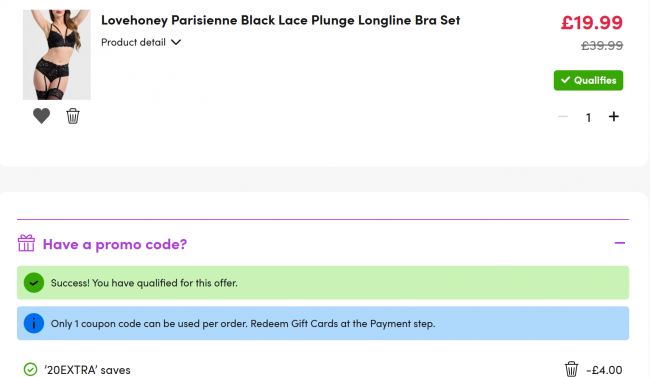The image size is (650, 377).
Task: Click the blue info circle icon
Action: click(34, 323)
